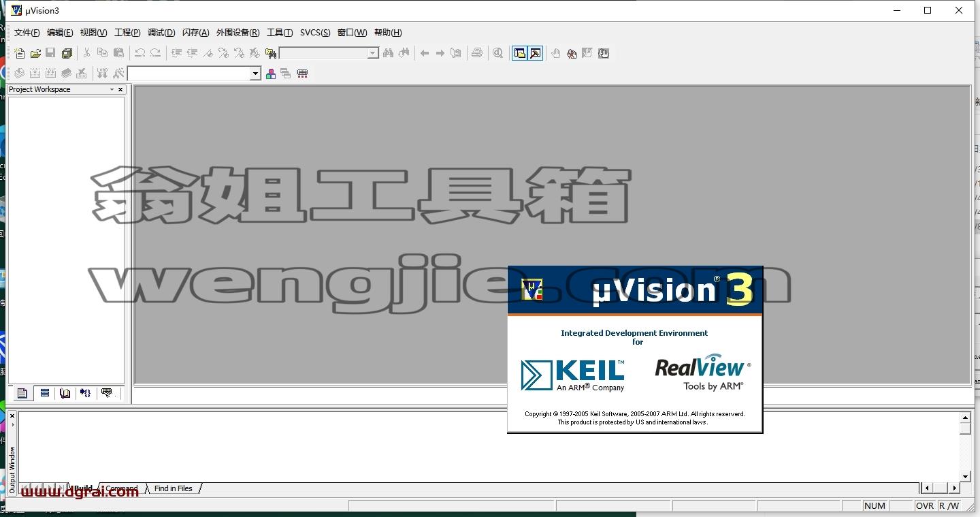Click the Find in Files toolbar icon
Screen dimensions: 980x517
click(x=271, y=53)
